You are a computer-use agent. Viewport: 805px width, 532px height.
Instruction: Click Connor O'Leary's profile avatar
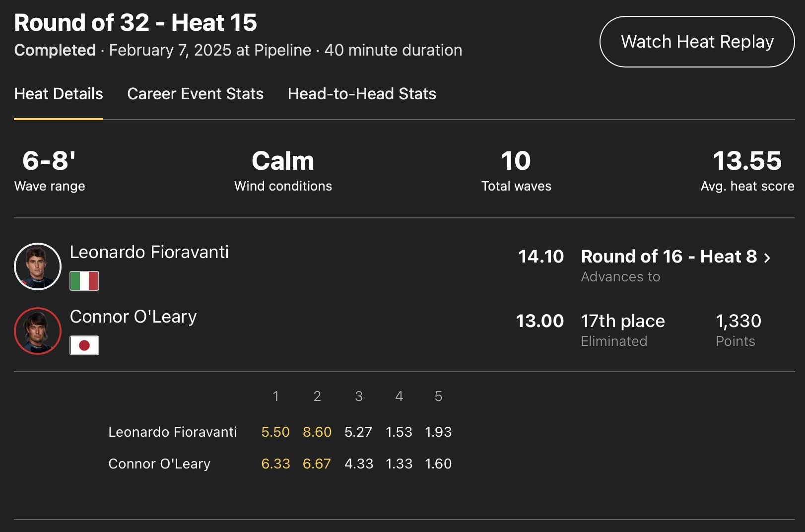click(x=38, y=331)
